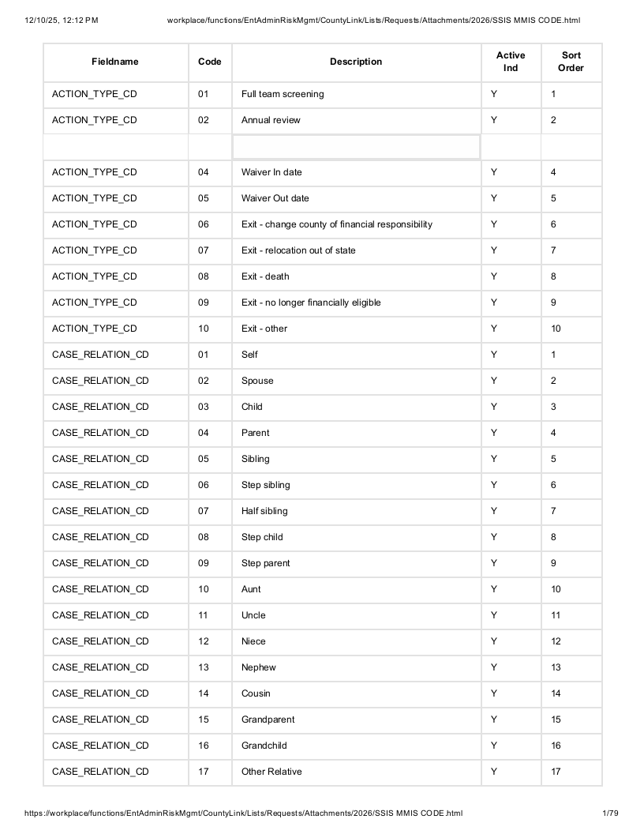The width and height of the screenshot is (644, 834).
Task: Select the 'Spouse' relation description
Action: click(356, 381)
